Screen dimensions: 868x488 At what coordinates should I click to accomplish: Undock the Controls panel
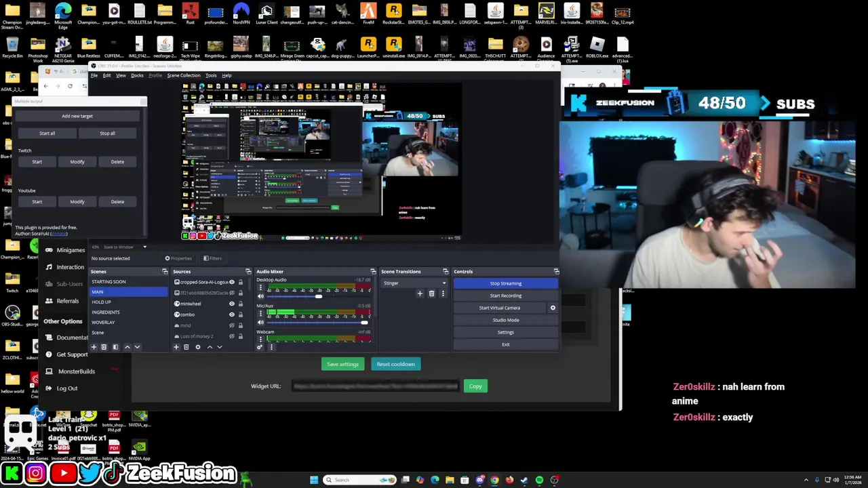tap(556, 272)
